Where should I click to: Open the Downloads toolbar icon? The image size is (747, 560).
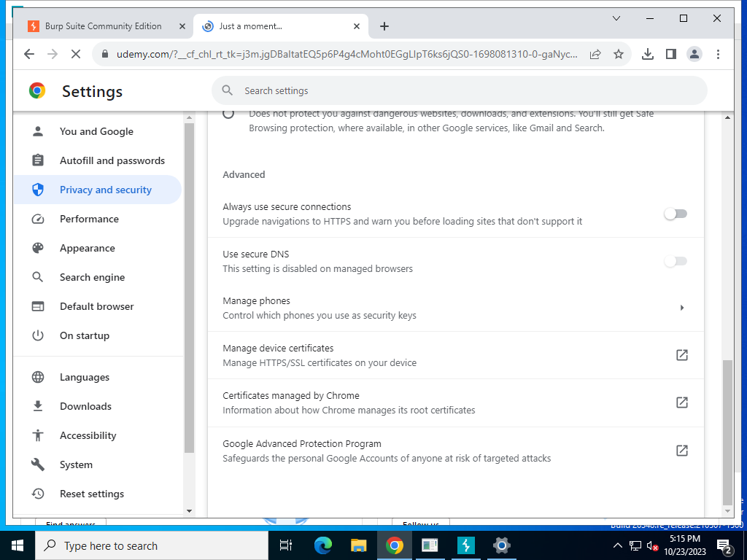[x=648, y=54]
